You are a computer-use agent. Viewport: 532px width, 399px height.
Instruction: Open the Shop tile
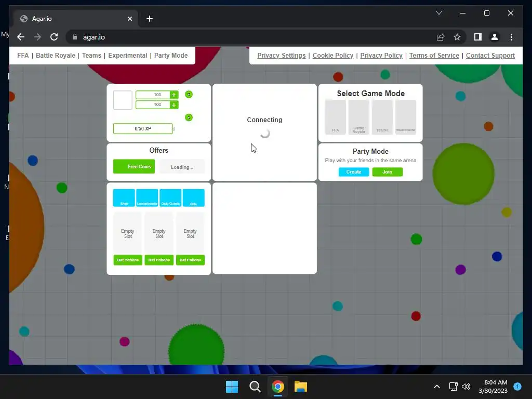tap(124, 198)
